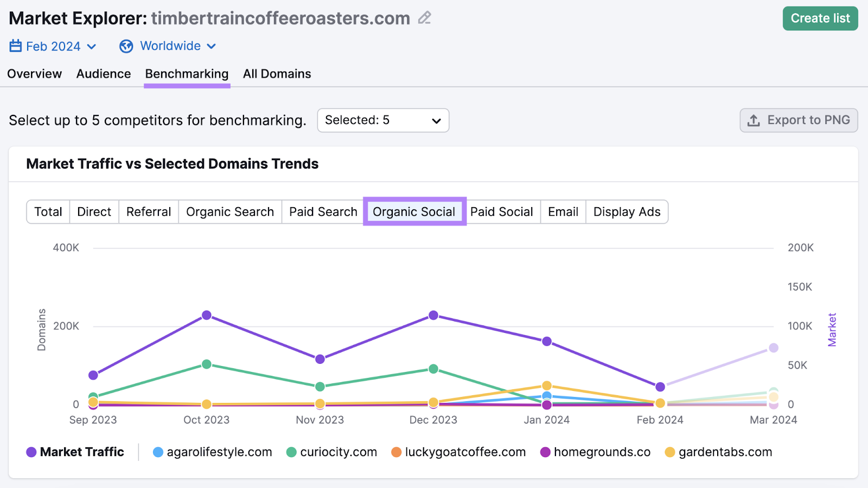Click the Dec 2023 purple Market Traffic data point
Viewport: 868px width, 488px height.
pos(433,314)
